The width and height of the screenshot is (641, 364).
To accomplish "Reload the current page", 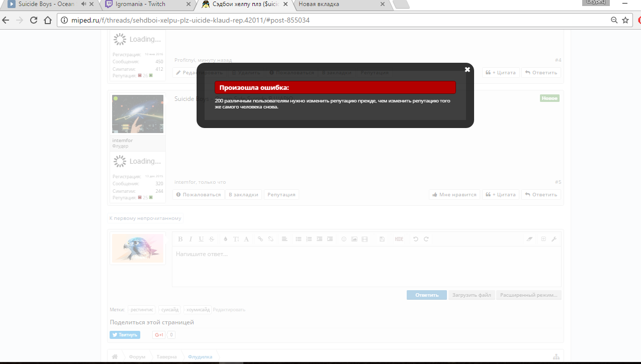I will click(34, 21).
